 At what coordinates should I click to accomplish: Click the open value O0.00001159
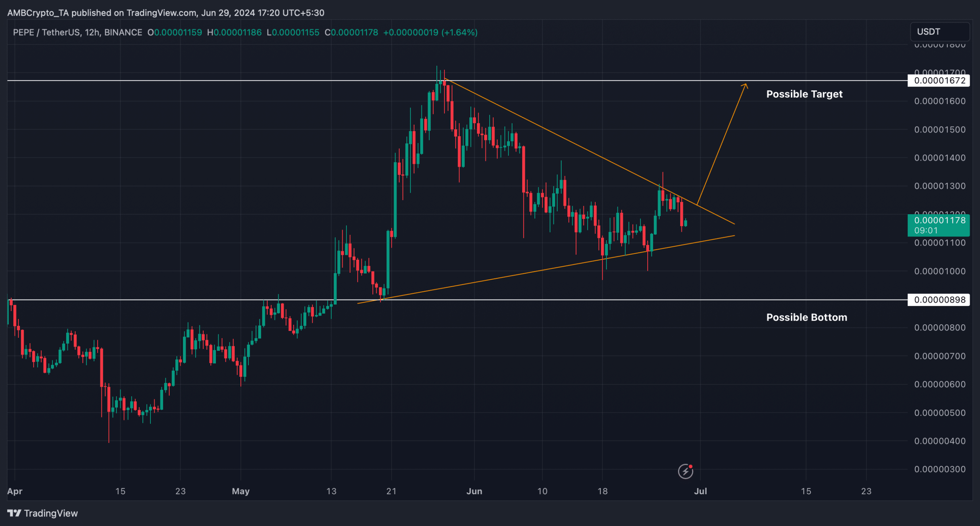(175, 33)
